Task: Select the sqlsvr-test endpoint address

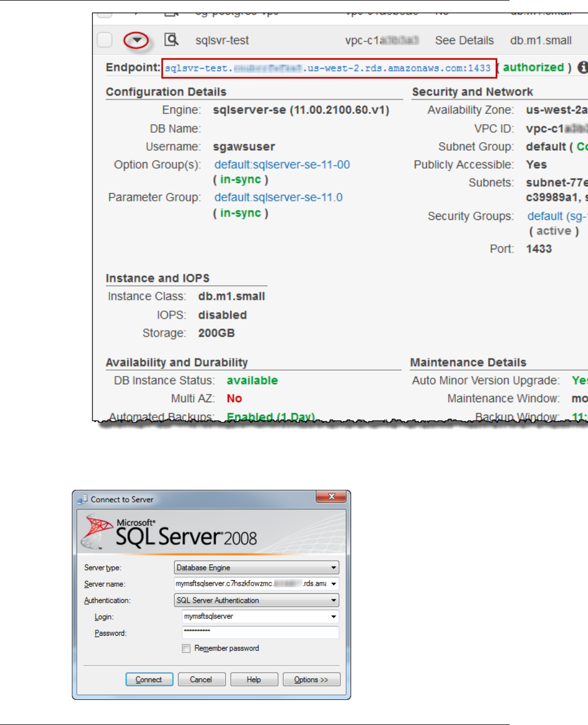Action: pyautogui.click(x=328, y=68)
